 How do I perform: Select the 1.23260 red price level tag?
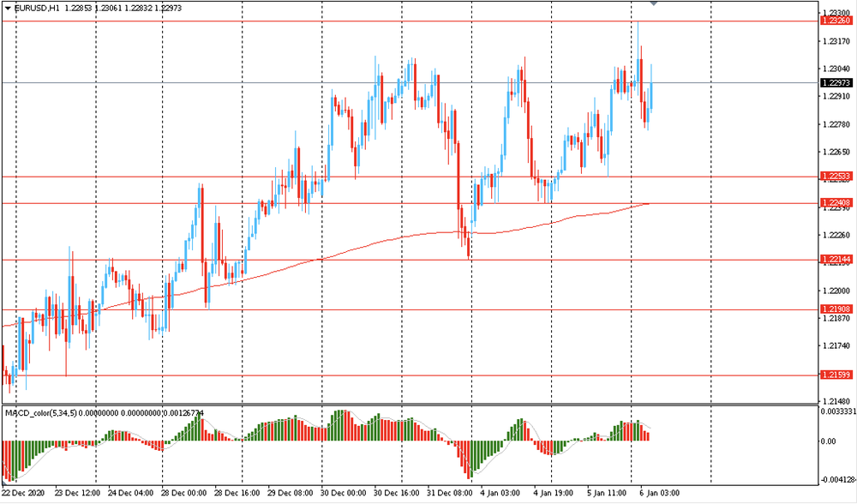[x=836, y=21]
